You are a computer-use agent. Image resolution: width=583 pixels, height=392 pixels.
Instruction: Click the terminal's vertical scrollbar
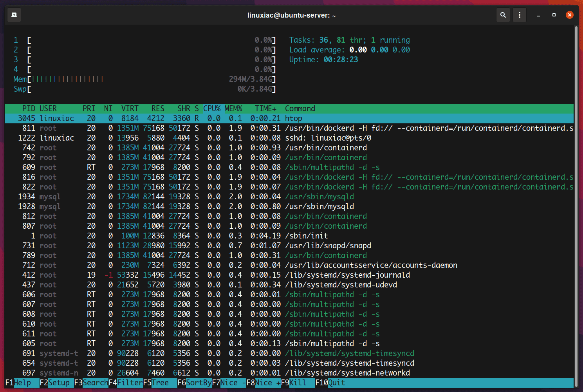point(576,196)
